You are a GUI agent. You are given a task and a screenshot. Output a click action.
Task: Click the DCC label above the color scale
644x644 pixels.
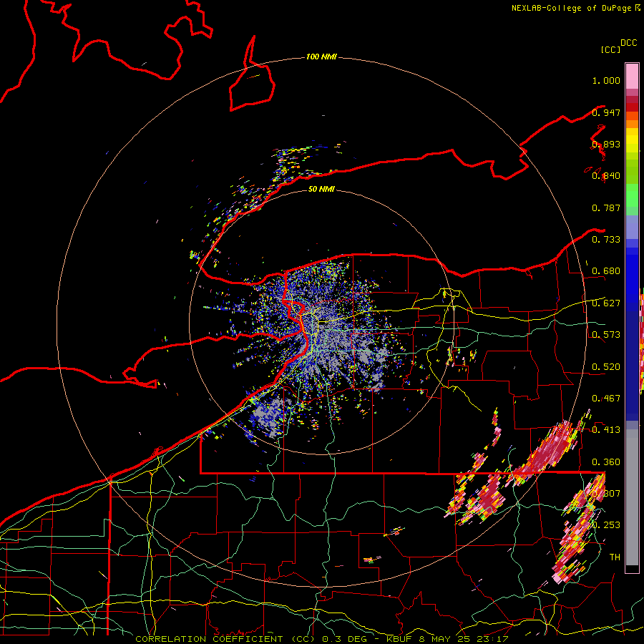click(629, 43)
